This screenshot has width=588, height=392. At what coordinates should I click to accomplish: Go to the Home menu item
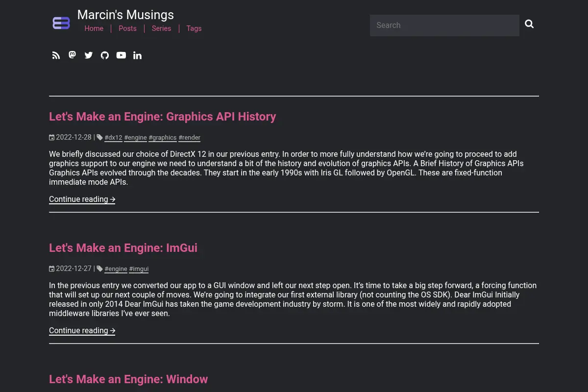[x=94, y=28]
